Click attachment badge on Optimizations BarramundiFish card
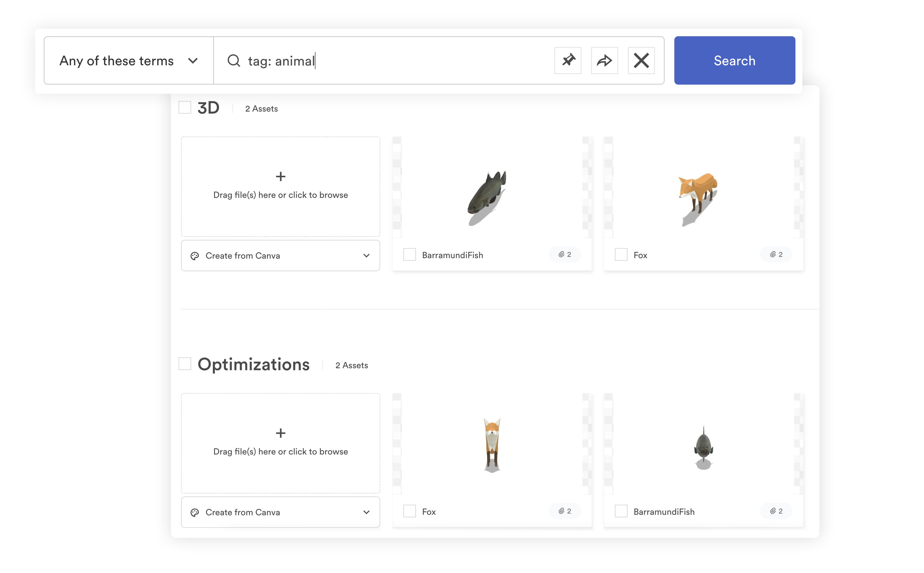 (x=776, y=511)
